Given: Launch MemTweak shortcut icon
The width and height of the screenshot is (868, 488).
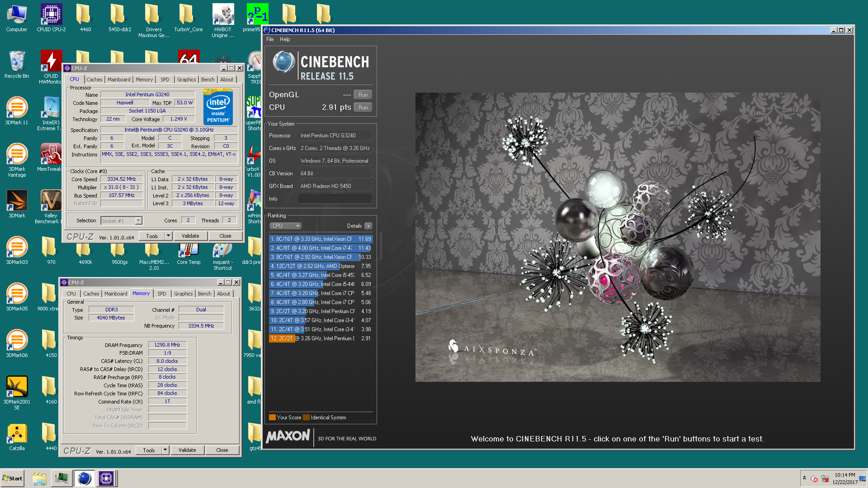Looking at the screenshot, I should [51, 158].
